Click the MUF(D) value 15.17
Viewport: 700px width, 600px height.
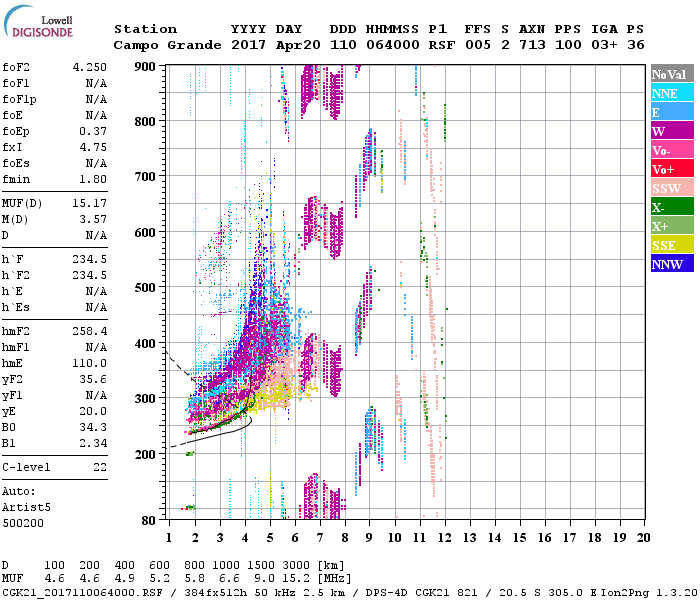coord(90,204)
